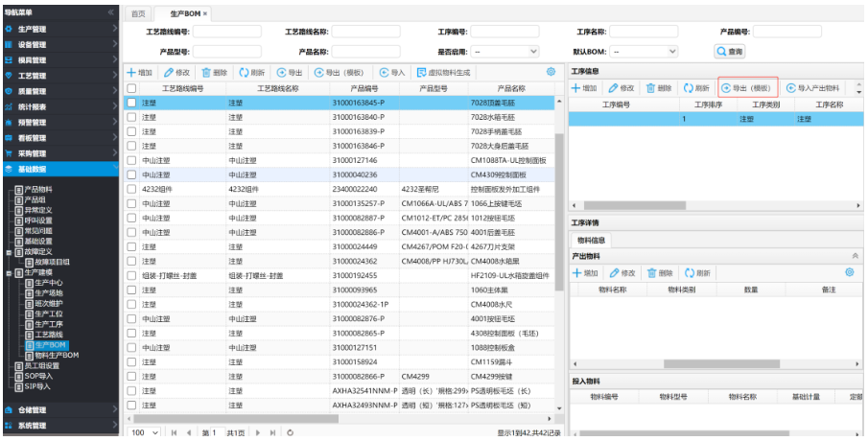Refresh the BOM list with 刷新

click(251, 72)
